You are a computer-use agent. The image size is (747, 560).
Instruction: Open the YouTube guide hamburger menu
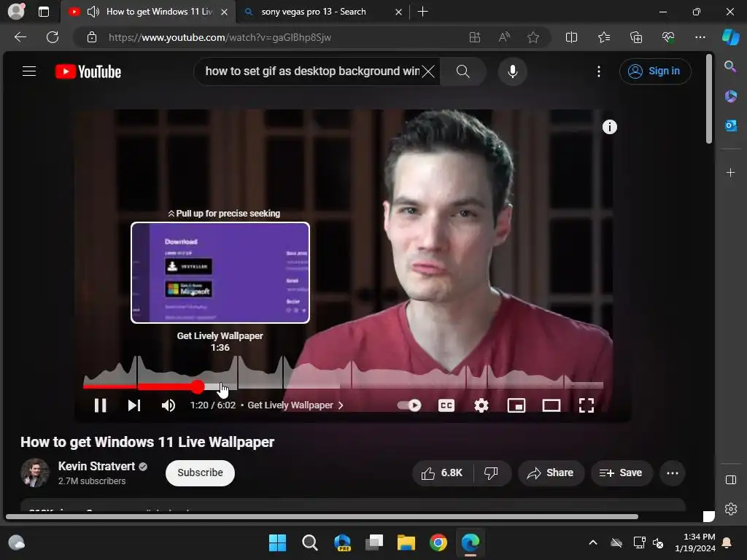tap(29, 71)
